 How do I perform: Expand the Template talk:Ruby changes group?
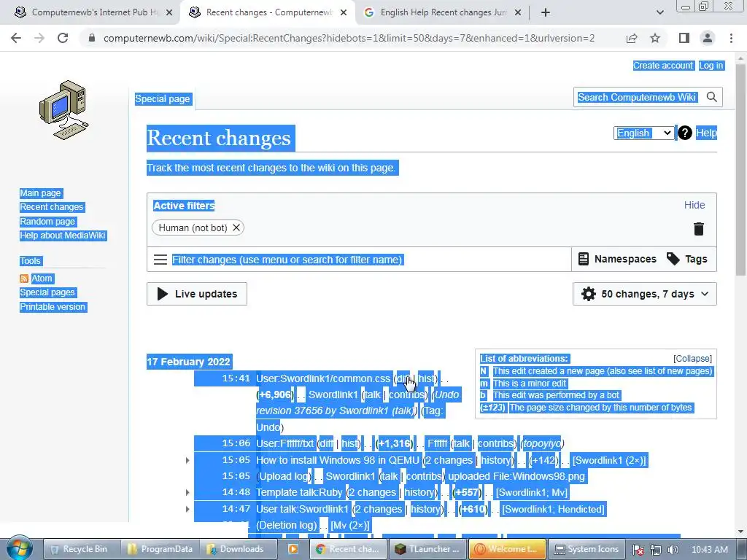pyautogui.click(x=187, y=492)
